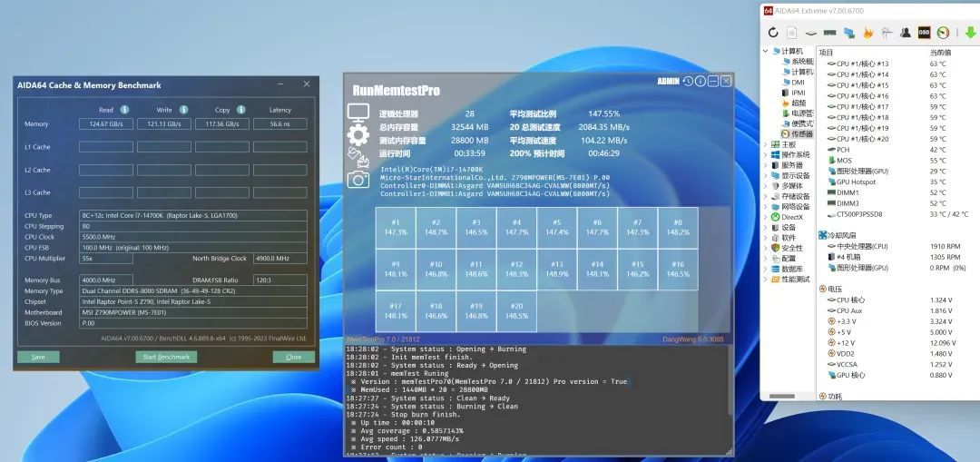Click the Start Benchmark button
Image resolution: width=980 pixels, height=462 pixels.
[x=166, y=357]
